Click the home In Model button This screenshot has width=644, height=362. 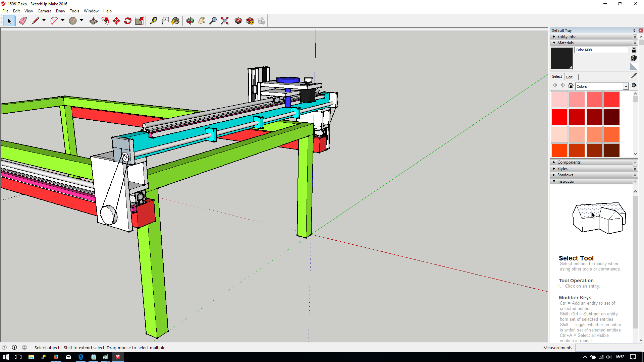pyautogui.click(x=571, y=86)
